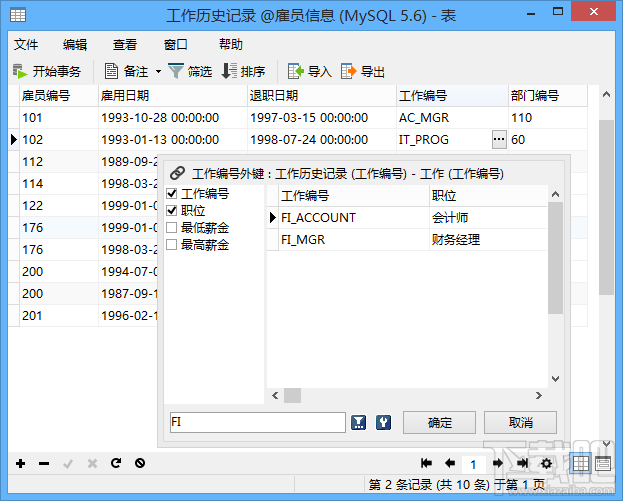Screen dimensions: 623x501
Task: Go to the first page icon
Action: (426, 463)
